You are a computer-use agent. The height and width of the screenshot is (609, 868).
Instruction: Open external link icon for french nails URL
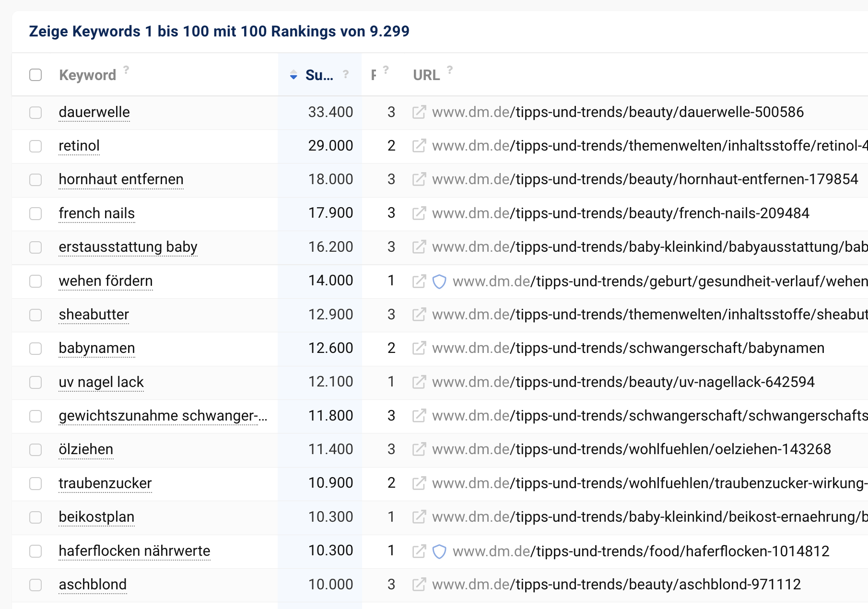(419, 213)
